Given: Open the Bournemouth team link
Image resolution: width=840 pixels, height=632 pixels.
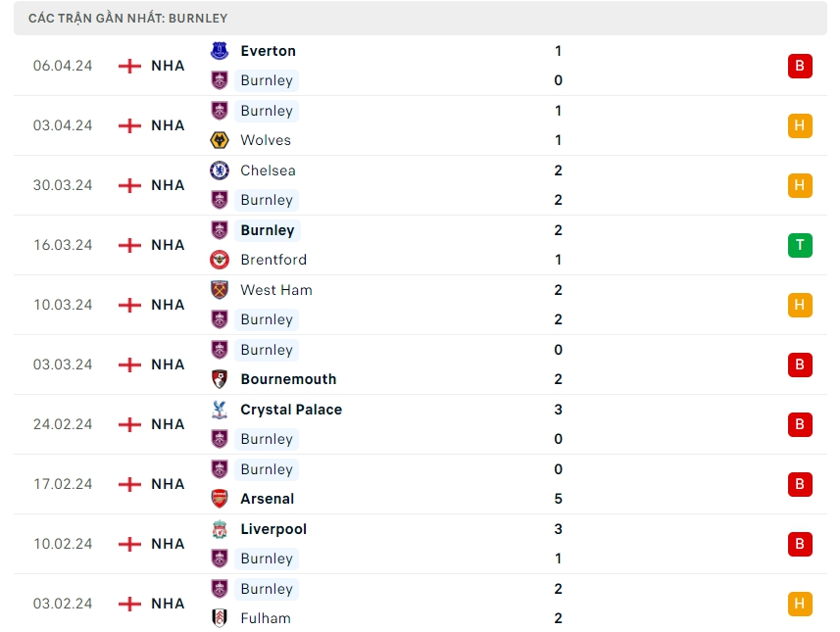Looking at the screenshot, I should tap(288, 379).
